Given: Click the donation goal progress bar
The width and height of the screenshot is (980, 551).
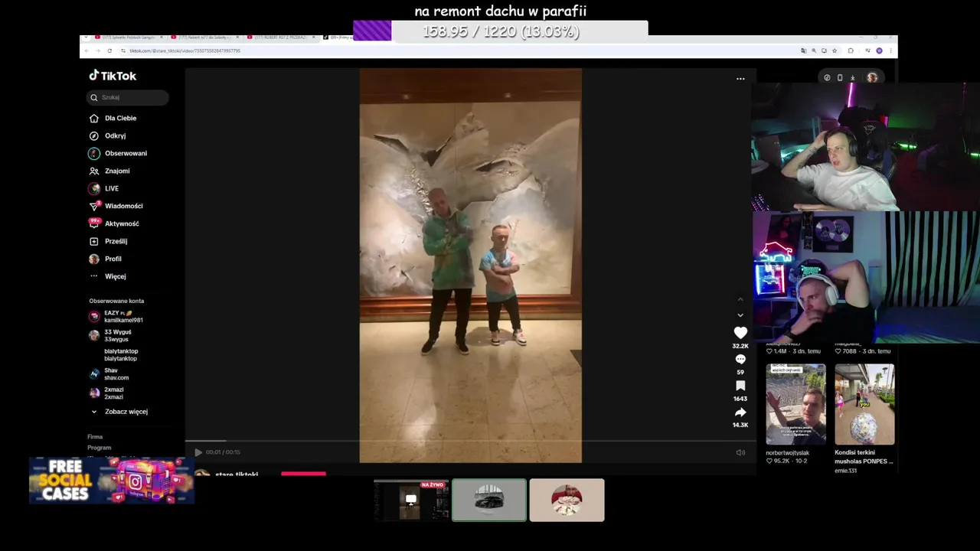Looking at the screenshot, I should [x=501, y=31].
